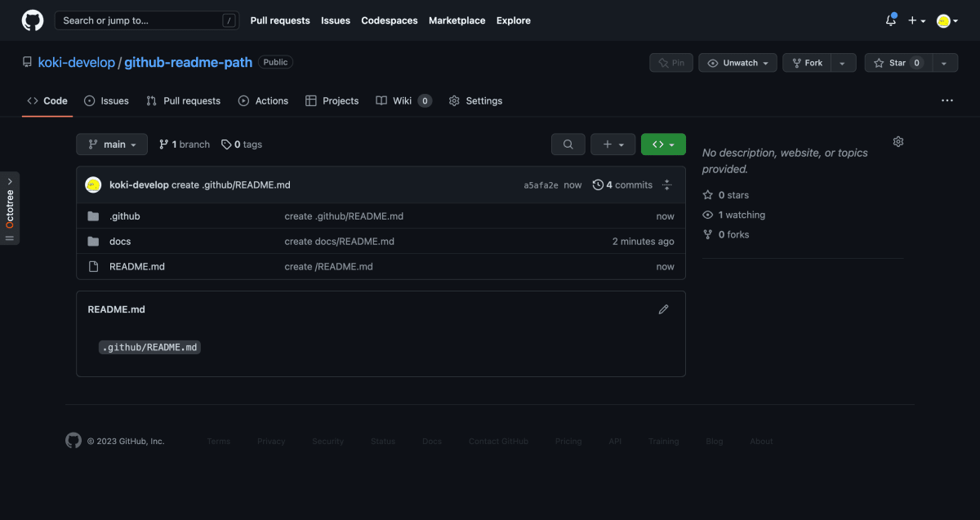Click the go-to-file search icon button
This screenshot has width=980, height=520.
point(568,144)
